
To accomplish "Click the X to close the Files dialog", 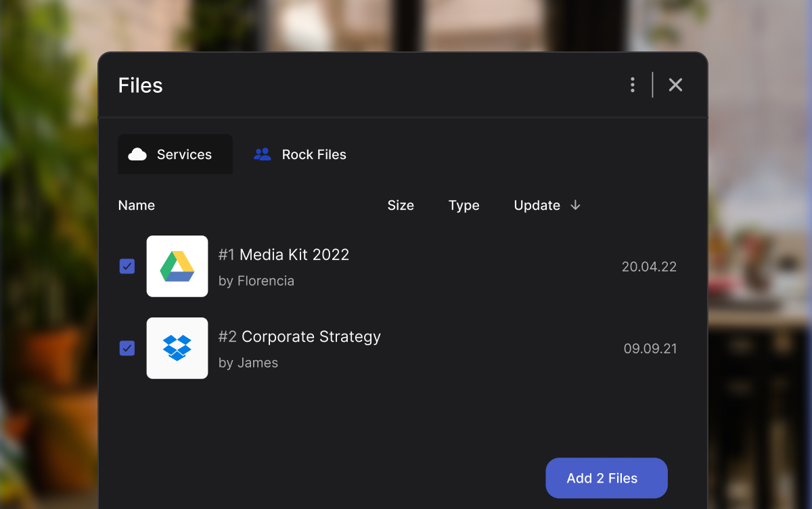I will pyautogui.click(x=675, y=85).
